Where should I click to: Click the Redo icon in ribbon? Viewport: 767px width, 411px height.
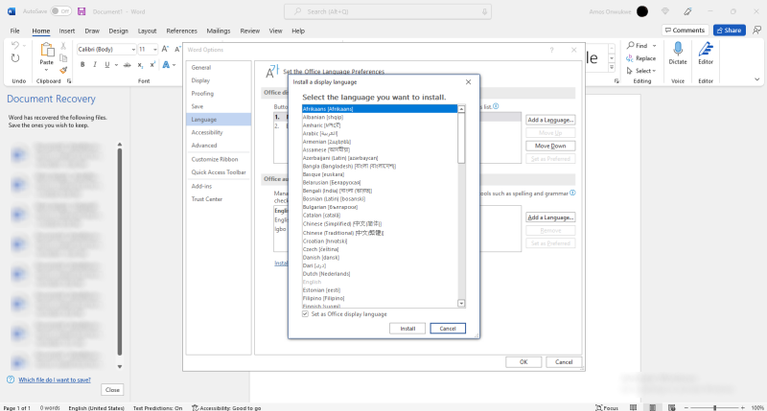click(x=15, y=59)
